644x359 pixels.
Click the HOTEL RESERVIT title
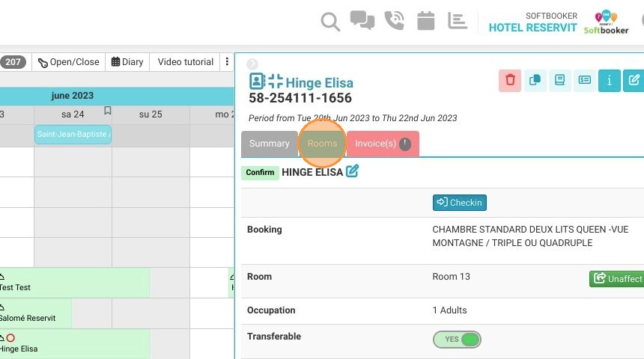tap(532, 28)
